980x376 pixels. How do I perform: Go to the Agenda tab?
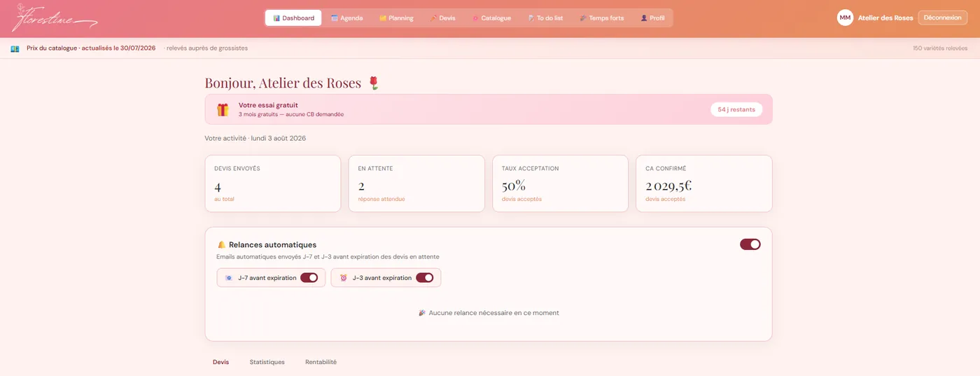click(x=346, y=18)
